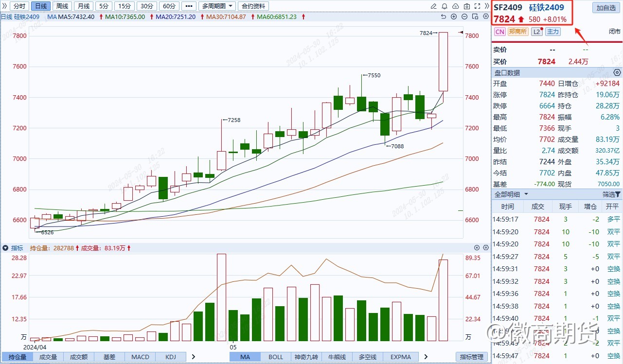
Task: Select the 60分 period
Action: [168, 6]
